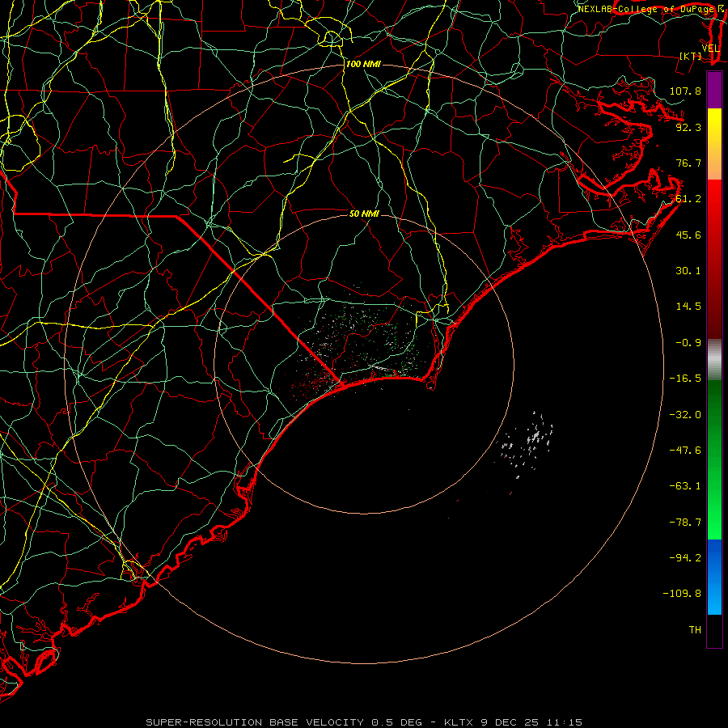Click the 45.6 legend value
Image resolution: width=728 pixels, height=728 pixels.
tap(688, 235)
